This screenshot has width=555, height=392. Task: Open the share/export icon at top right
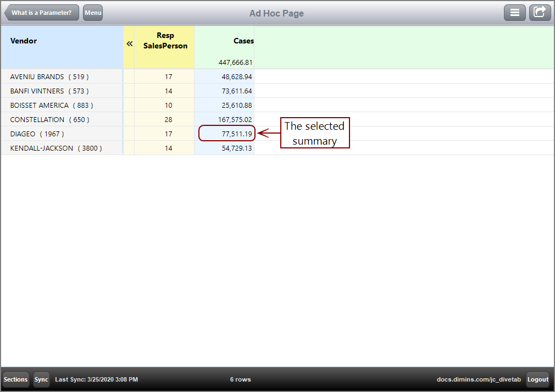(540, 12)
